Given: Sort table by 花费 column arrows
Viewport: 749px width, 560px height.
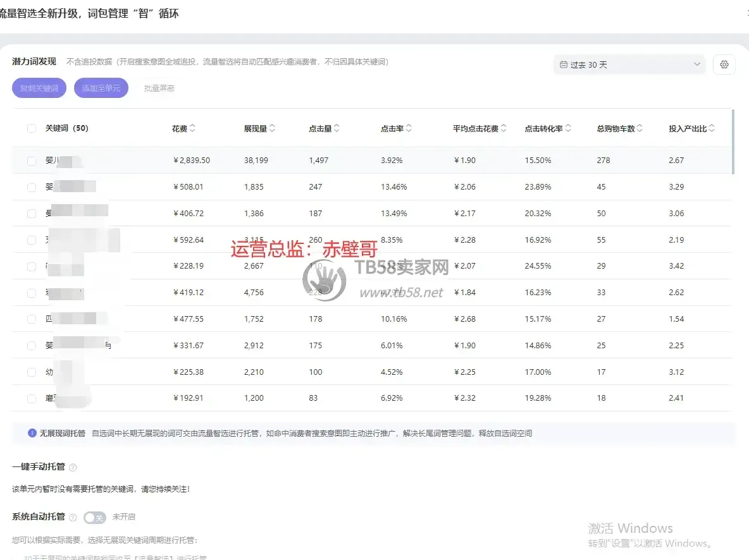Looking at the screenshot, I should coord(192,128).
